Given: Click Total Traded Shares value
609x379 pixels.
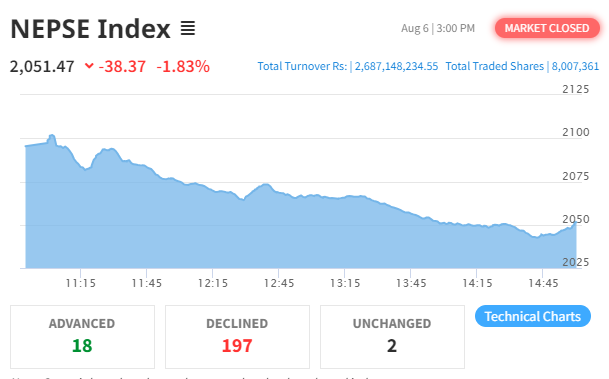Looking at the screenshot, I should (x=575, y=66).
